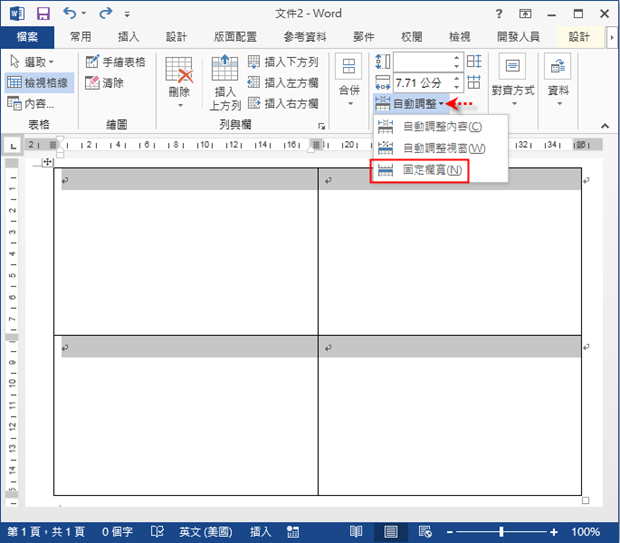Viewport: 620px width, 543px height.
Task: Click the table resize handle at bottom right
Action: tap(586, 501)
